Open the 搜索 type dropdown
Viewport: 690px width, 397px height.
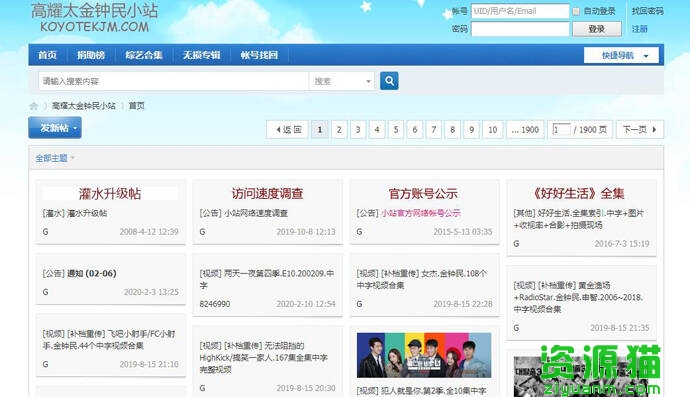click(x=342, y=81)
